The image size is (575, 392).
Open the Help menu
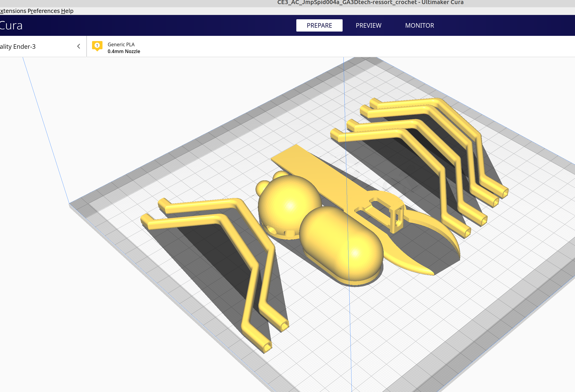[x=67, y=11]
